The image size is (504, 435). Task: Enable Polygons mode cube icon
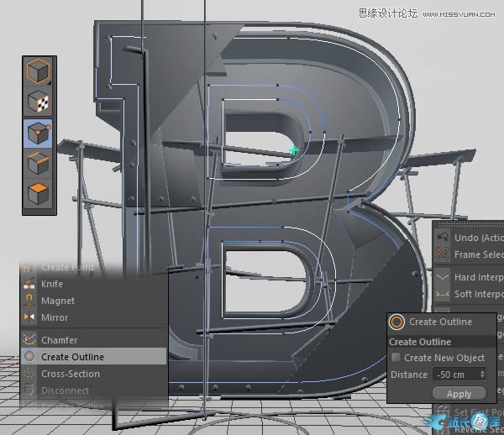[36, 193]
